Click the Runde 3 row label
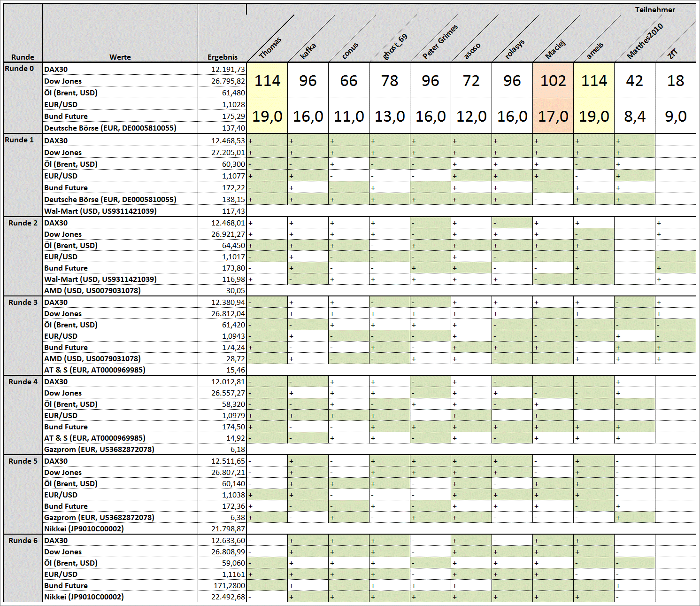The height and width of the screenshot is (606, 700). pyautogui.click(x=23, y=302)
